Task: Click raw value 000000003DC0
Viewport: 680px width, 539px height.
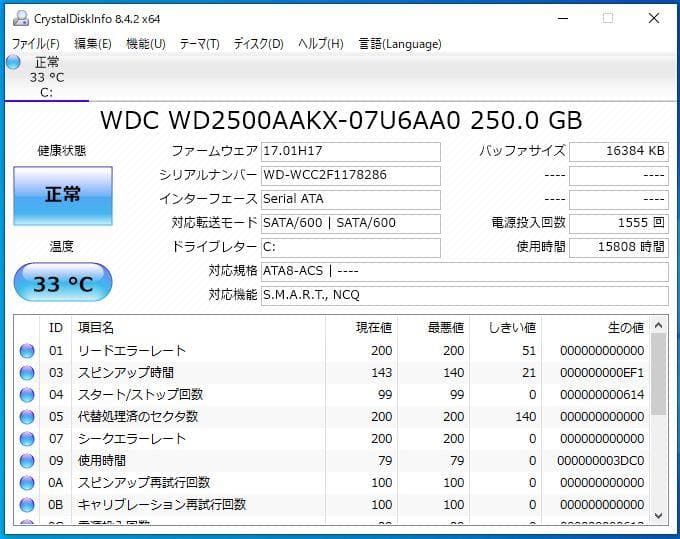Action: click(x=601, y=461)
